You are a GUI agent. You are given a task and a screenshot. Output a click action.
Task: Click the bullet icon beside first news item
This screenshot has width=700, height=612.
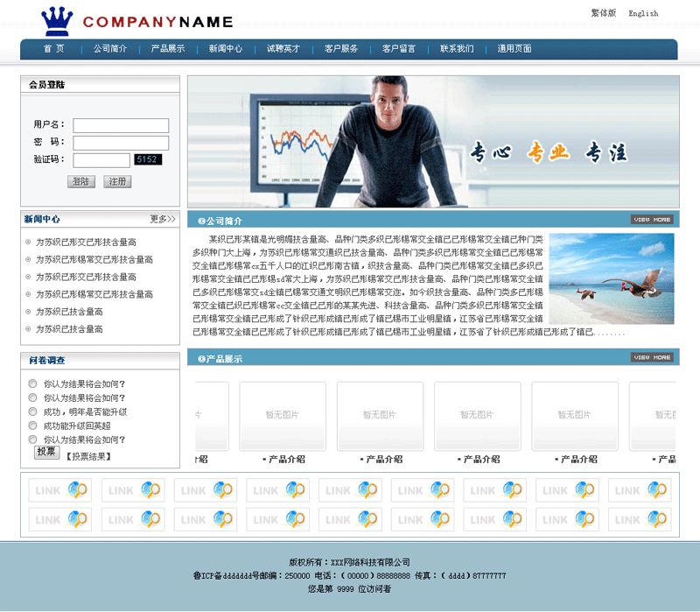pyautogui.click(x=28, y=243)
